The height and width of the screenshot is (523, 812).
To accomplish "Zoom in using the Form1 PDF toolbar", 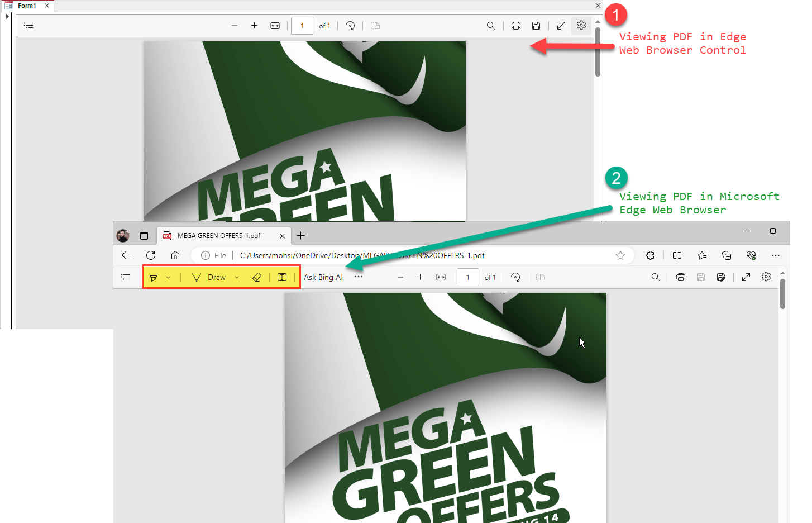I will (x=254, y=26).
